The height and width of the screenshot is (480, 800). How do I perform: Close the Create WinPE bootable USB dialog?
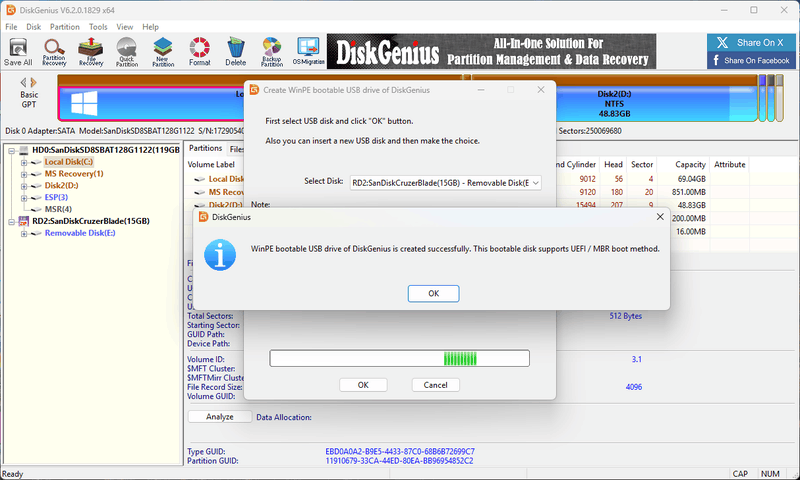(x=541, y=90)
